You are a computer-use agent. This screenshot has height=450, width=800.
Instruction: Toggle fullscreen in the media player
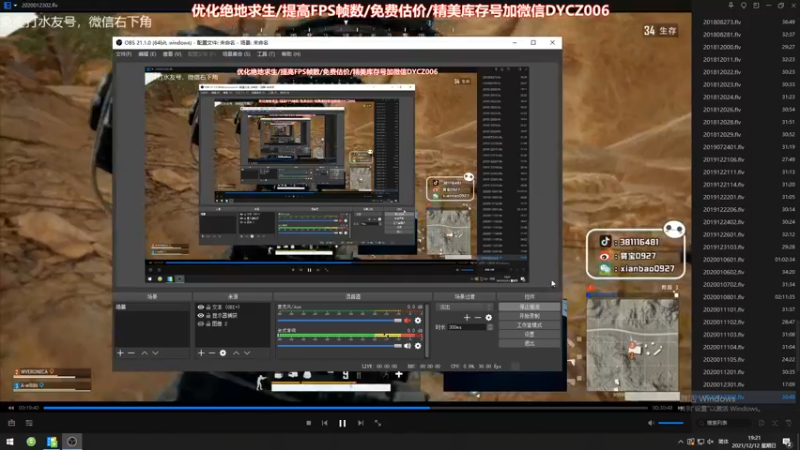(378, 423)
